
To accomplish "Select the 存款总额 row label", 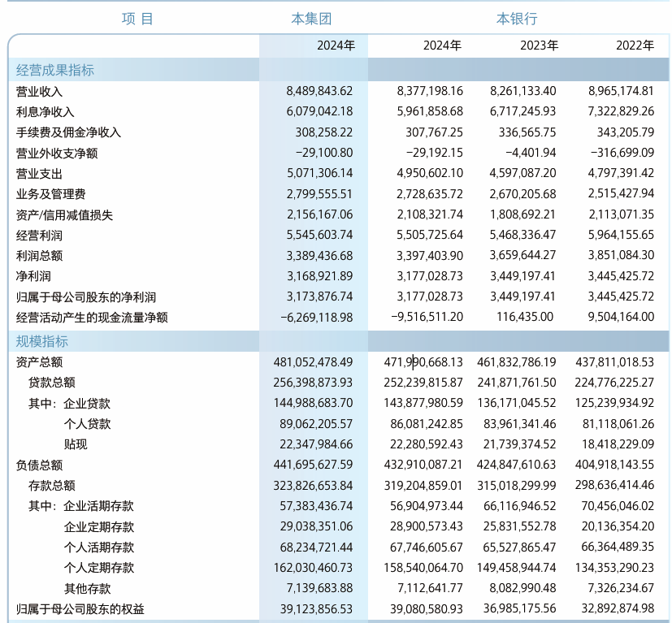I will (x=52, y=486).
